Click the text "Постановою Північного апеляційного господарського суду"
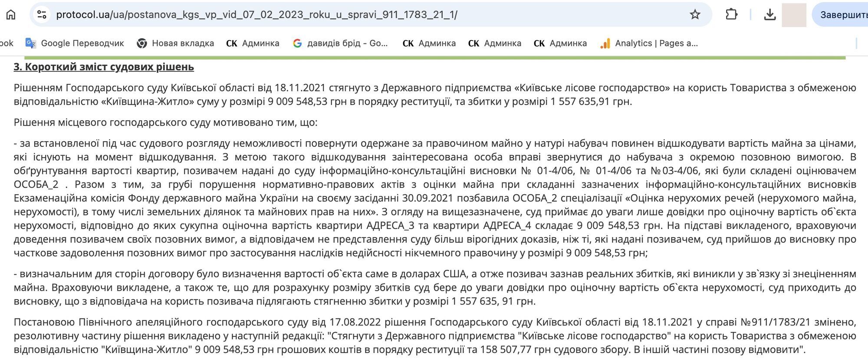This screenshot has height=362, width=868. tap(161, 322)
